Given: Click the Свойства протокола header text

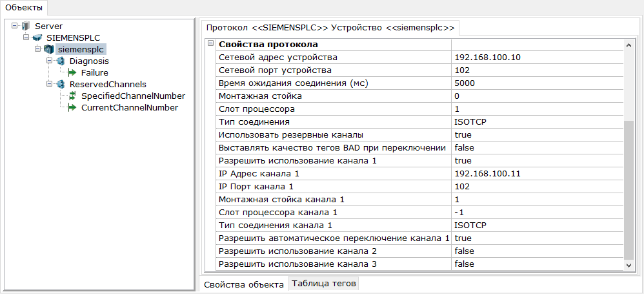Looking at the screenshot, I should tap(268, 44).
